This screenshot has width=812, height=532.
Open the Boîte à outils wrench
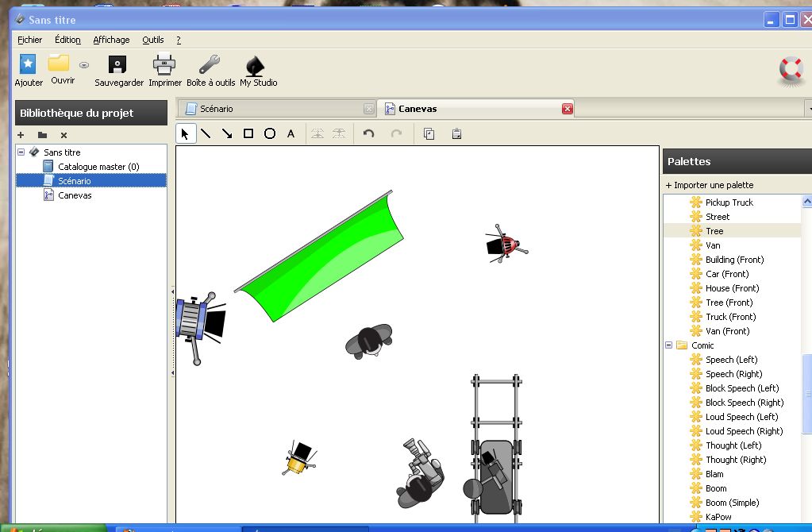(210, 65)
